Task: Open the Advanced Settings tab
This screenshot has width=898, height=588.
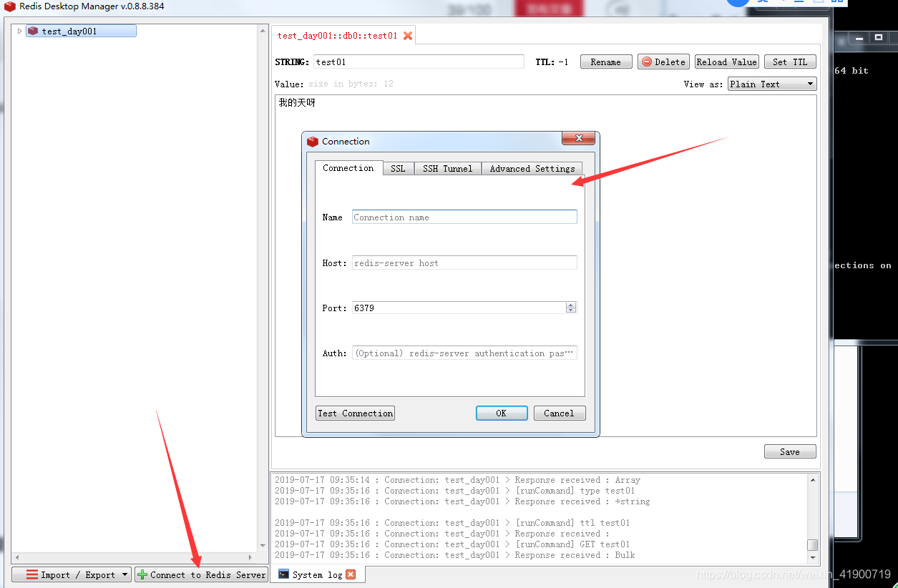Action: 532,169
